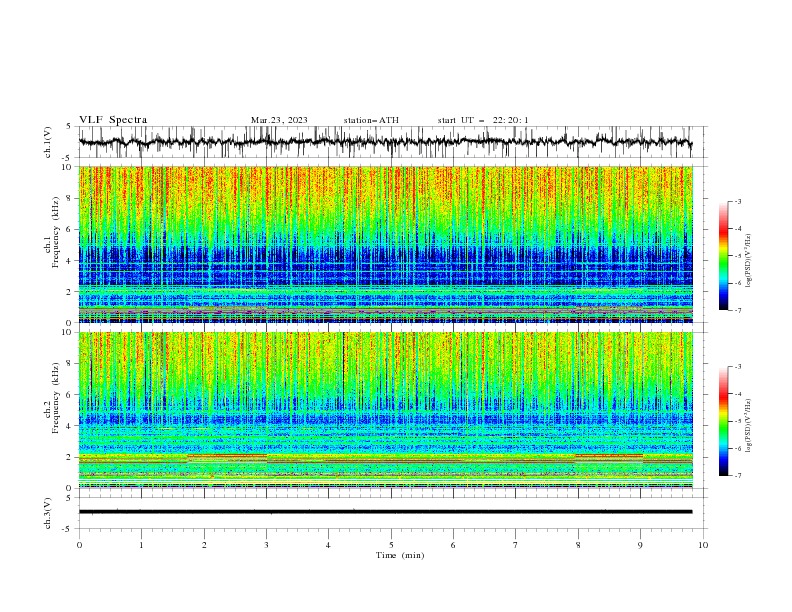The image size is (792, 612).
Task: Click the "4" tick label on Time axis
Action: click(x=328, y=545)
